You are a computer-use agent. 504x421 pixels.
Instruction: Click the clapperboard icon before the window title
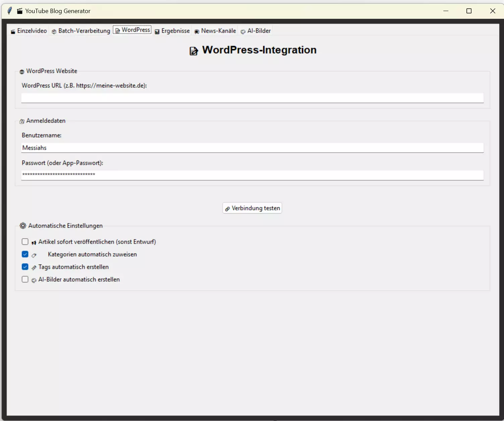(x=20, y=11)
